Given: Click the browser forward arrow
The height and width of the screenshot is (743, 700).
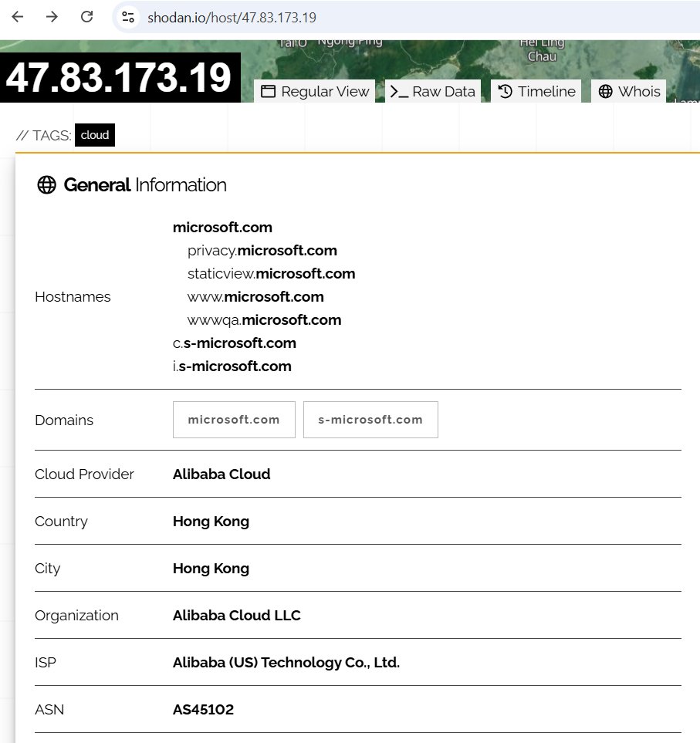Looking at the screenshot, I should 52,17.
